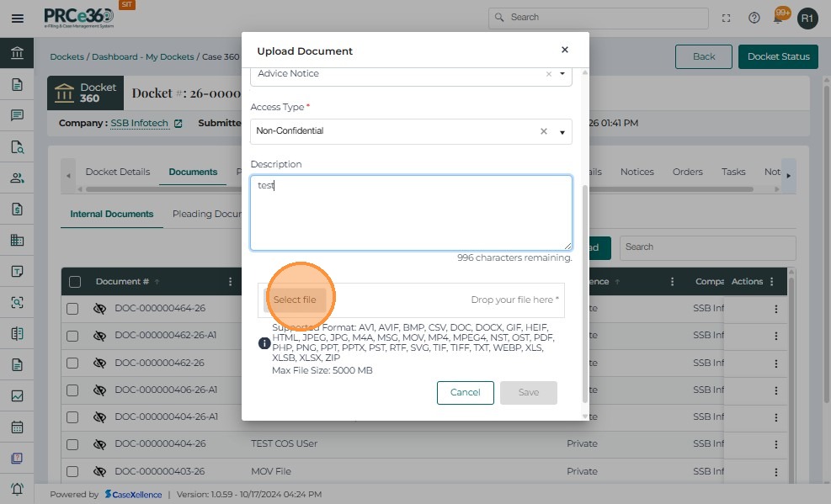Image resolution: width=831 pixels, height=504 pixels.
Task: Open the chart analytics sidebar icon
Action: [x=17, y=396]
